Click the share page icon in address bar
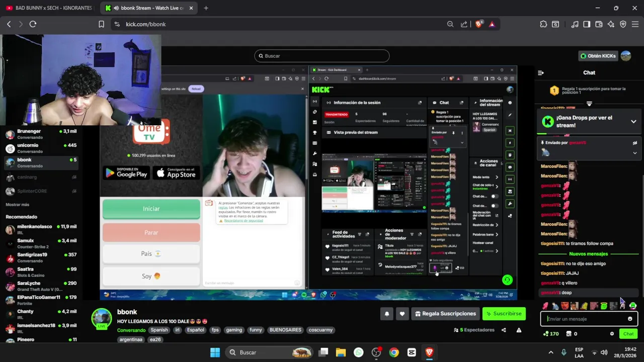The width and height of the screenshot is (644, 362). click(x=464, y=24)
